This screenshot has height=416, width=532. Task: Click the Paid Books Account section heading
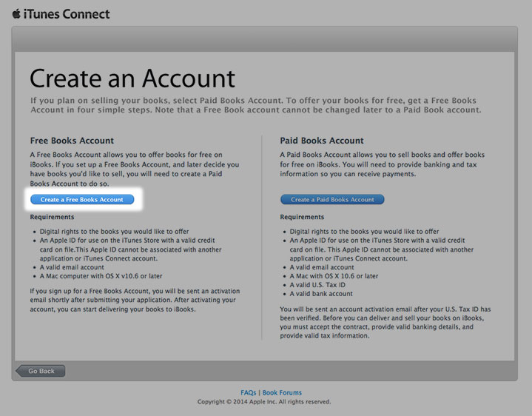[322, 141]
